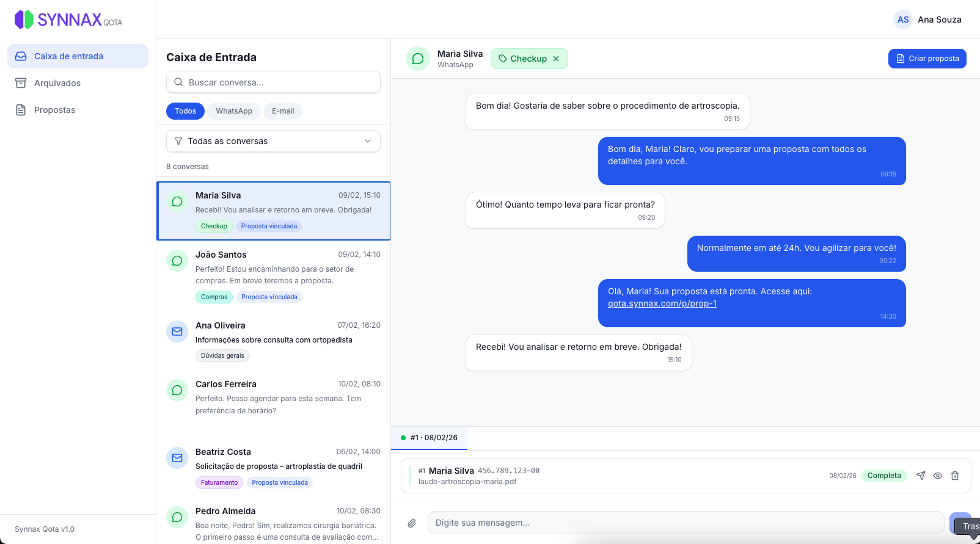Expand Todas as conversas dropdown

[273, 141]
